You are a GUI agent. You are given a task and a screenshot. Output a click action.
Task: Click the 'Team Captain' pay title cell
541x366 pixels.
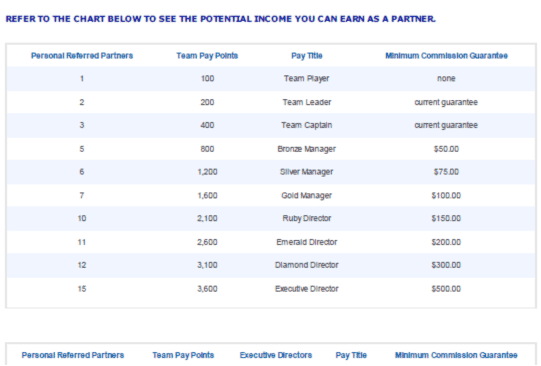coord(306,125)
